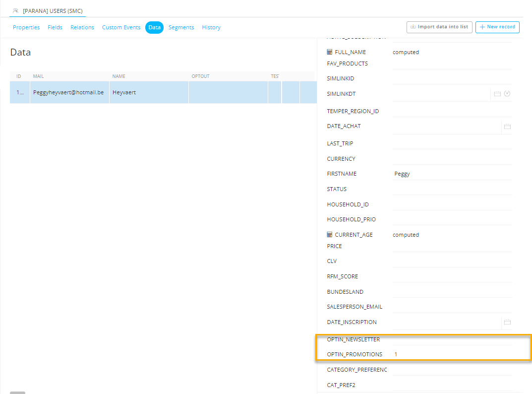
Task: Show the Segments tab
Action: (181, 27)
